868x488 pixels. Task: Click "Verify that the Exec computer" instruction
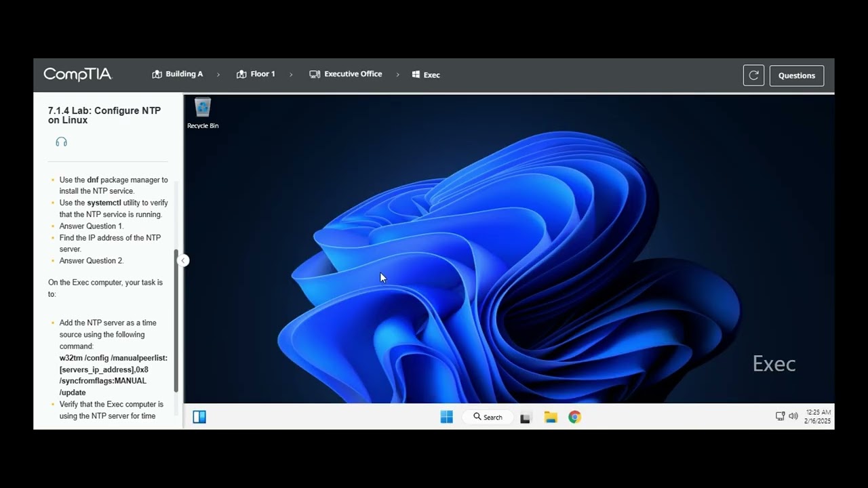tap(111, 409)
